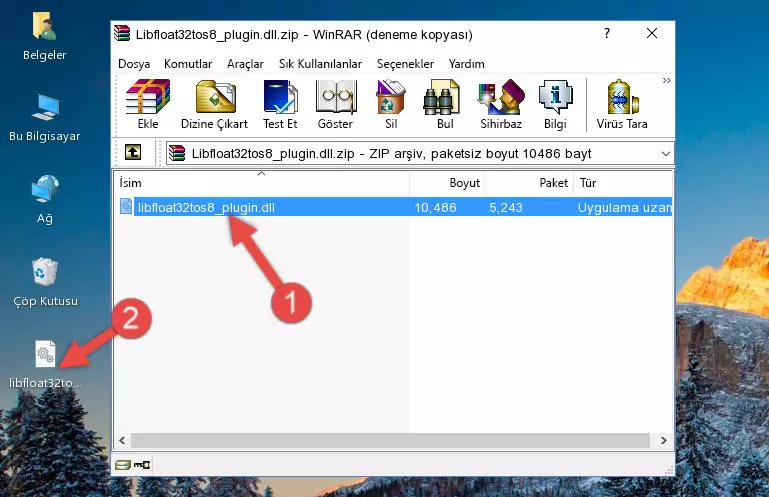Screen dimensions: 769x497
Task: Click the Uygulama uzan type cell
Action: 625,208
